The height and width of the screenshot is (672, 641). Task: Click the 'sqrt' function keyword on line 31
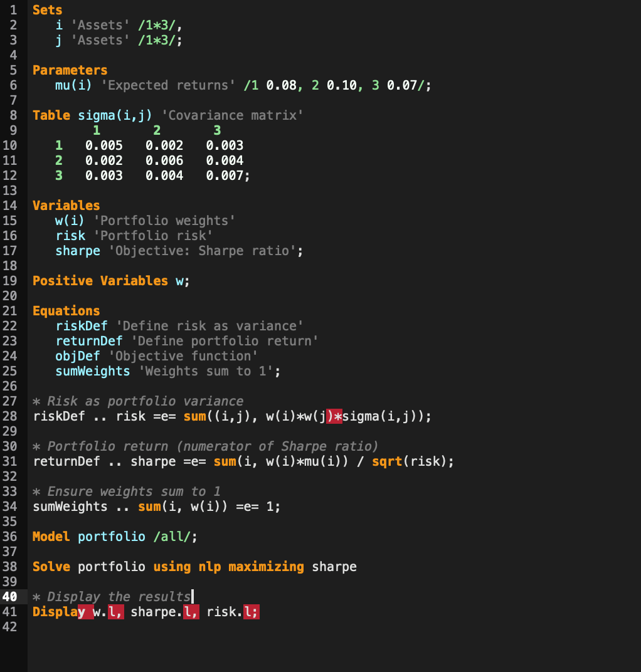coord(387,461)
